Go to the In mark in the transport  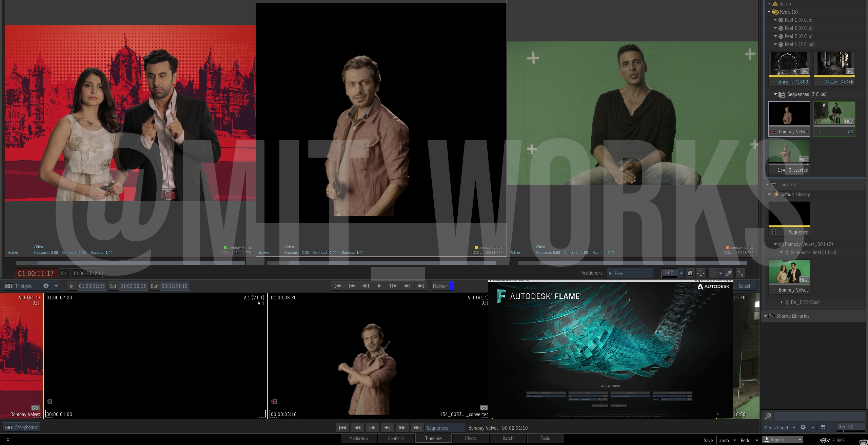pos(338,286)
